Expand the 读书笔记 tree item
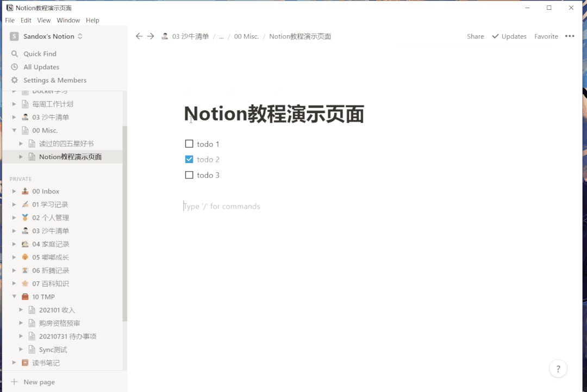The width and height of the screenshot is (587, 392). click(x=14, y=363)
